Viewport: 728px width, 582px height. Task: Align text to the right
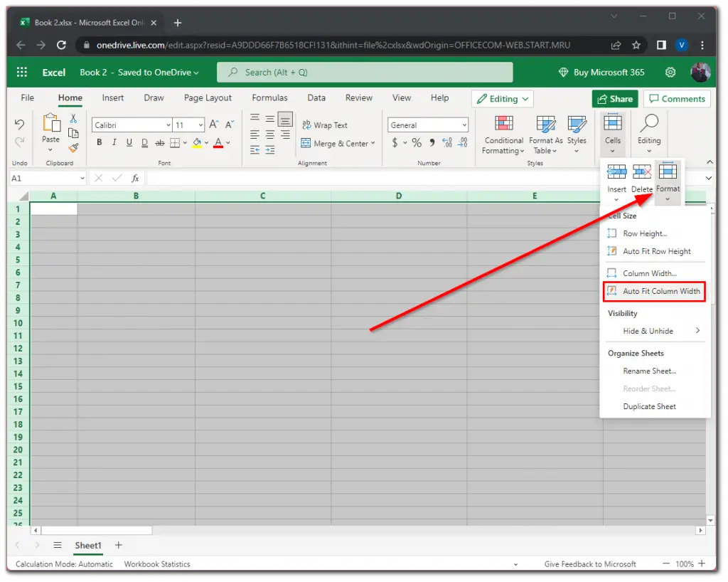[x=285, y=134]
